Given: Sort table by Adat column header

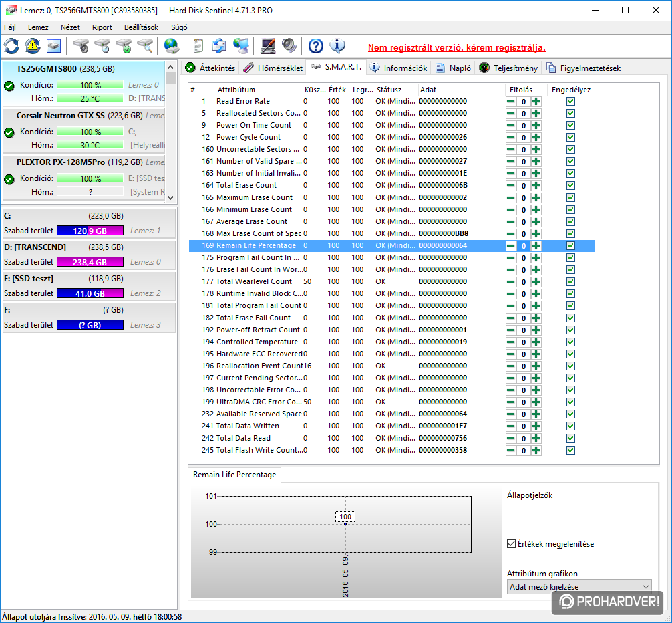Looking at the screenshot, I should pos(461,90).
